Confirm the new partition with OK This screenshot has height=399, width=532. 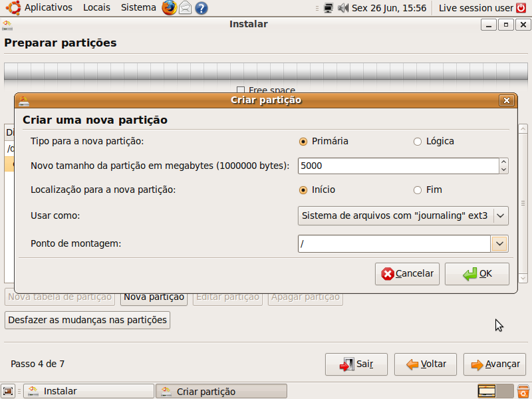tap(477, 273)
